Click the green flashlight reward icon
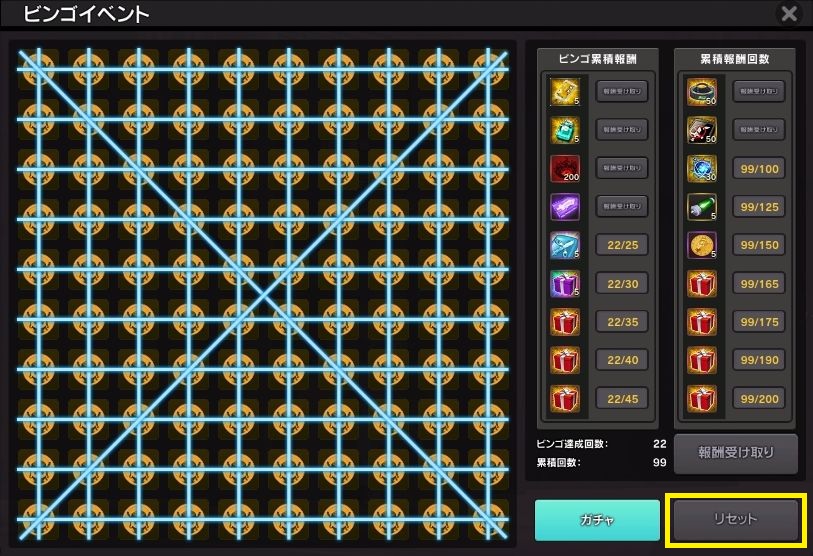The width and height of the screenshot is (813, 556). 702,206
